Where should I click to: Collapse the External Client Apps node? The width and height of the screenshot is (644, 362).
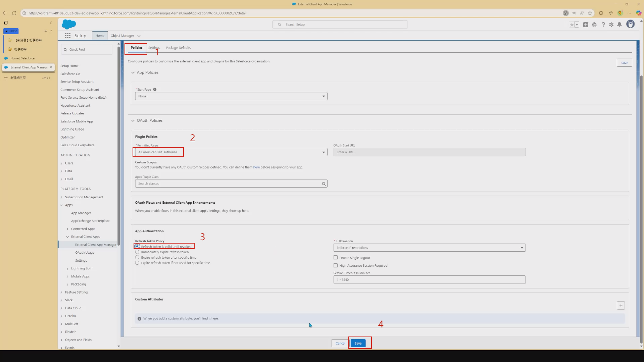tap(67, 237)
